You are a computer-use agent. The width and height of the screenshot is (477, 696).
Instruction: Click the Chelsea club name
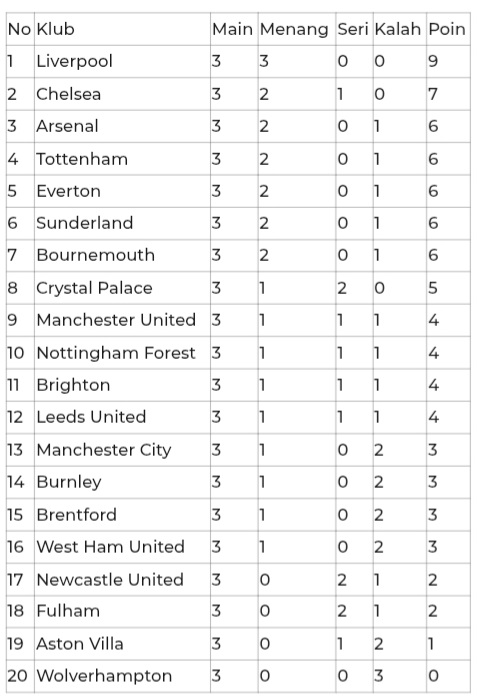click(x=69, y=94)
